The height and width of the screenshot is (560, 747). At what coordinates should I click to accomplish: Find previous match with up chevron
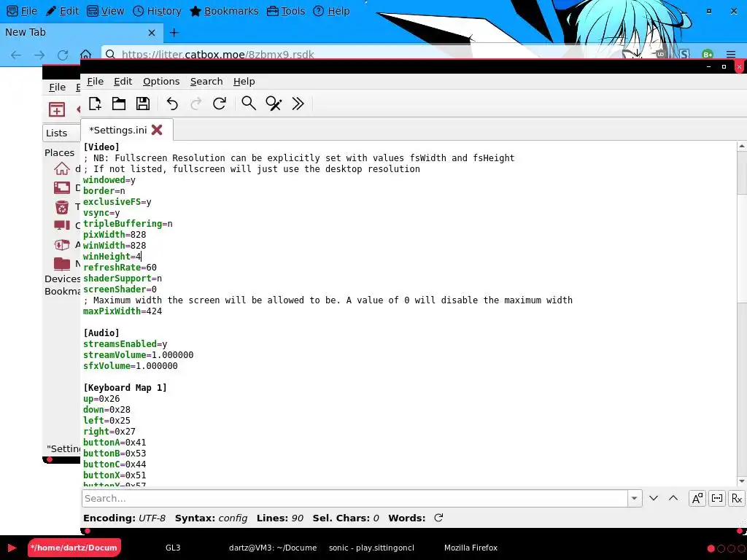tap(673, 498)
